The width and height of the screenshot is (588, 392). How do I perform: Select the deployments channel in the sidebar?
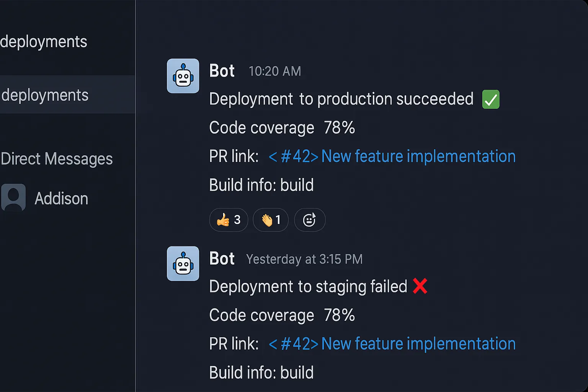[x=45, y=95]
